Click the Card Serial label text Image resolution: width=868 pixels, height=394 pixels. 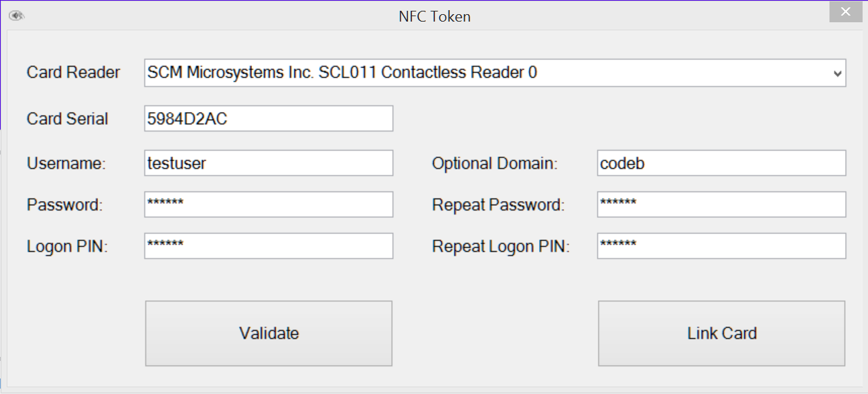click(x=67, y=119)
